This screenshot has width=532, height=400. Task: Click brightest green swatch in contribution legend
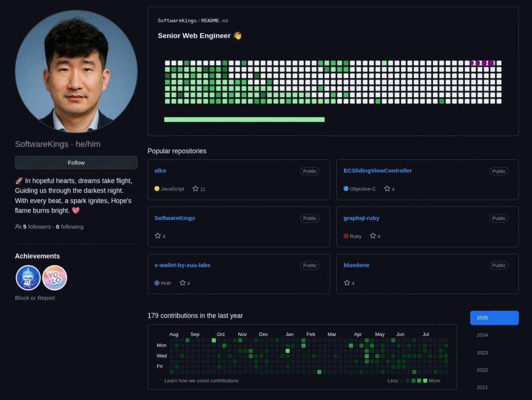click(x=425, y=380)
